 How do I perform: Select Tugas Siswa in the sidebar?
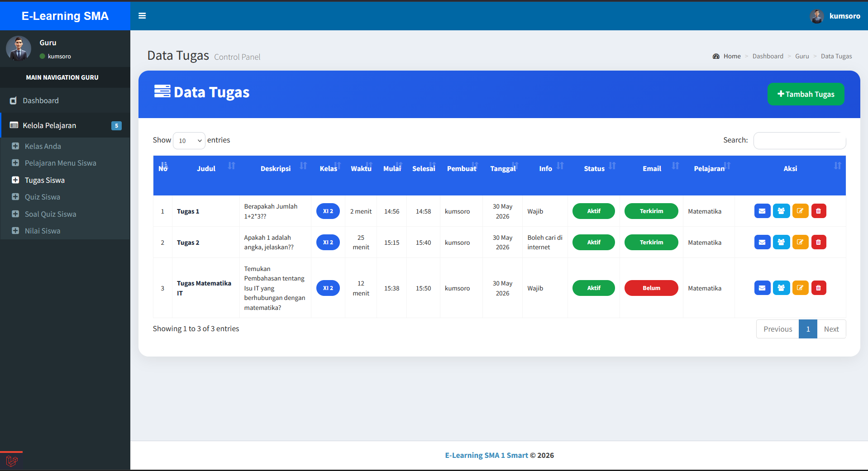coord(65,180)
